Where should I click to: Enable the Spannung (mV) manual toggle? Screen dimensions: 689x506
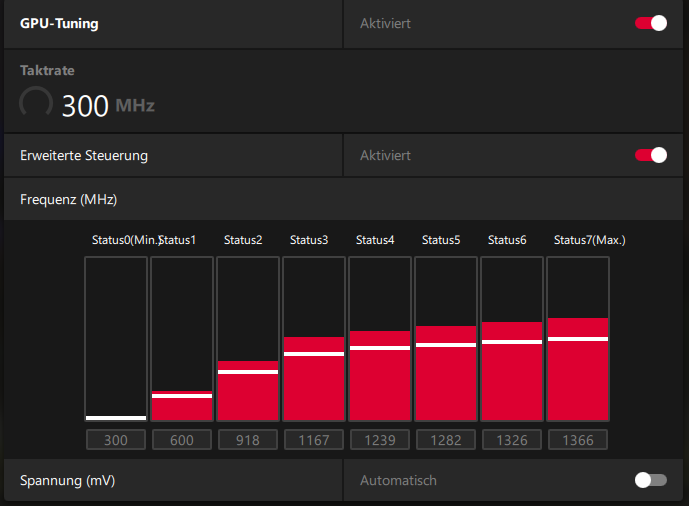pos(651,480)
